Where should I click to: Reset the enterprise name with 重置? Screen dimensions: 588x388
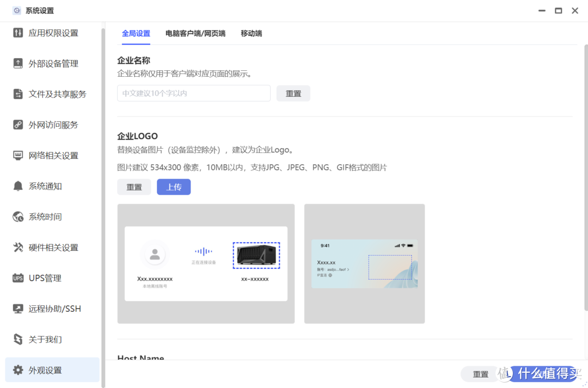pos(293,93)
